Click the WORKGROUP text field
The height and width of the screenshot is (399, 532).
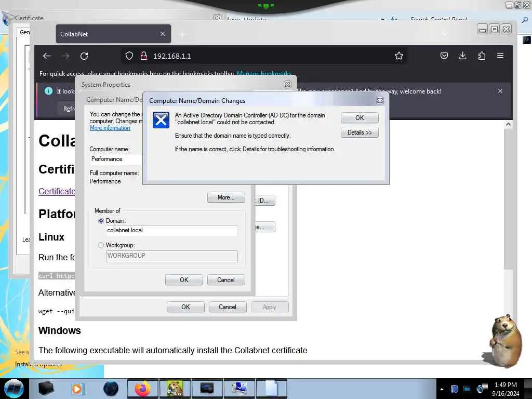click(x=171, y=256)
